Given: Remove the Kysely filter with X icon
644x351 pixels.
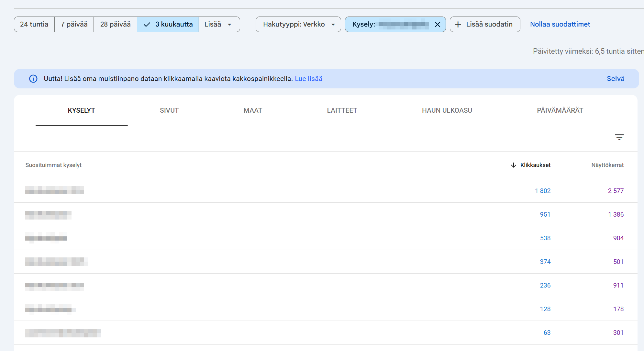Looking at the screenshot, I should pos(438,24).
